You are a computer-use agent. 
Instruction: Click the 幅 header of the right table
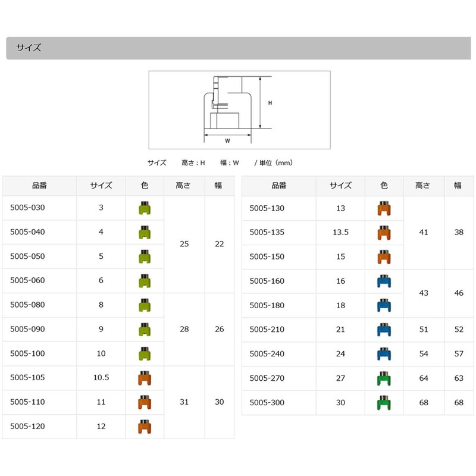pos(458,186)
